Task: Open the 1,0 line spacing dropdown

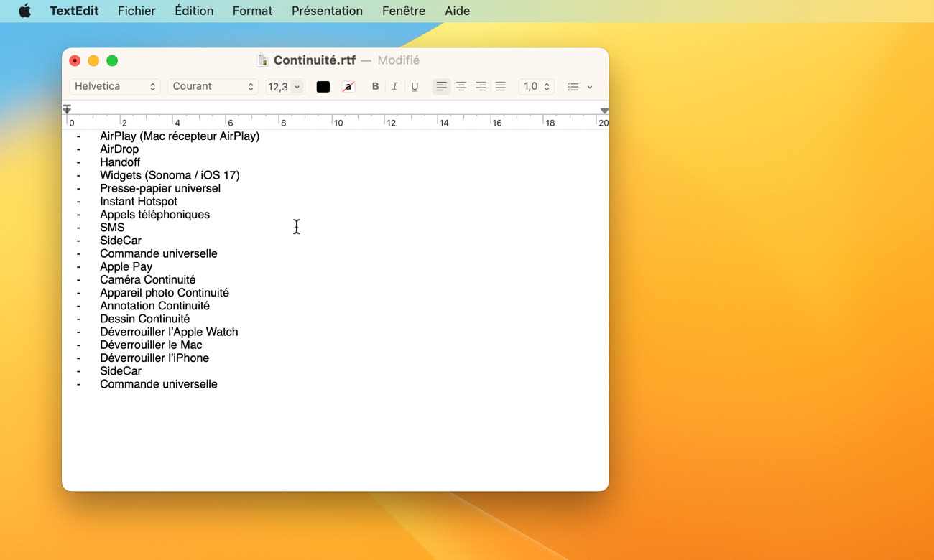Action: (x=536, y=86)
